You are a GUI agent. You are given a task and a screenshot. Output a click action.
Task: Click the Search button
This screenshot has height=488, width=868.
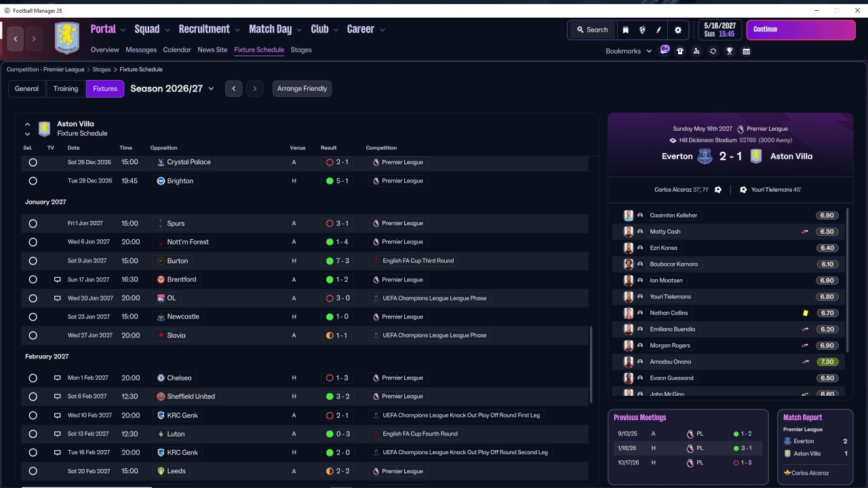pyautogui.click(x=592, y=30)
